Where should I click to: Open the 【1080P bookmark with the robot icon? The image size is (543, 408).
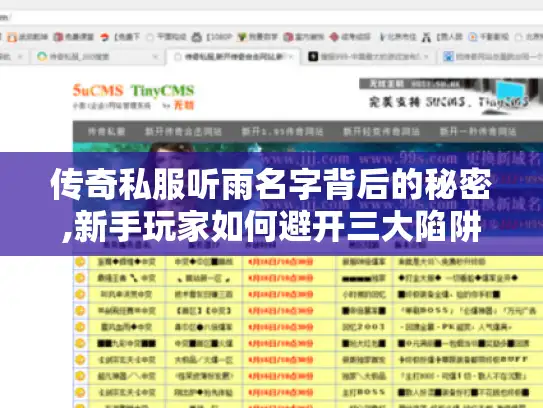212,37
